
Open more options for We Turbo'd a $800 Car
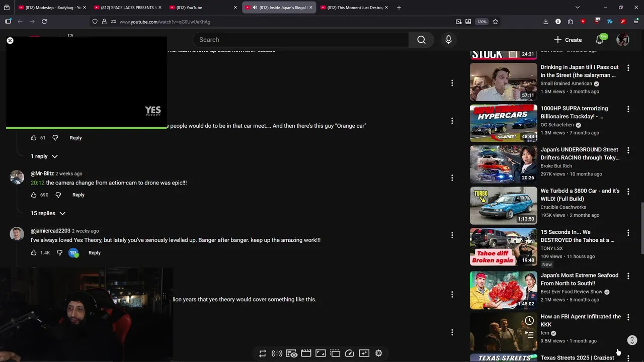[x=628, y=192]
